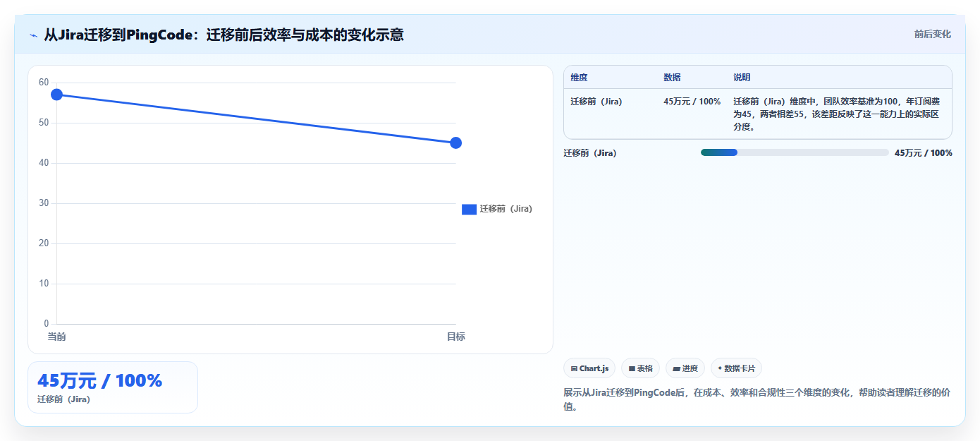The height and width of the screenshot is (441, 980).
Task: Click the footer description paragraph
Action: [757, 399]
